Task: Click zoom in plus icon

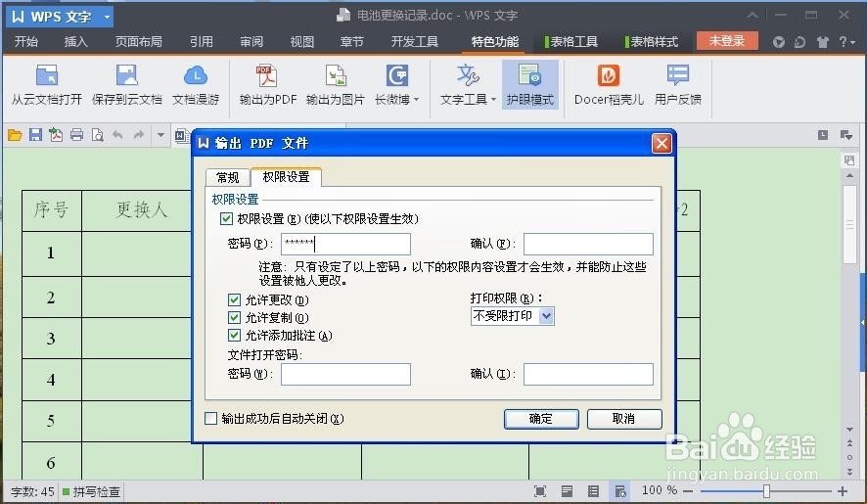Action: (843, 490)
